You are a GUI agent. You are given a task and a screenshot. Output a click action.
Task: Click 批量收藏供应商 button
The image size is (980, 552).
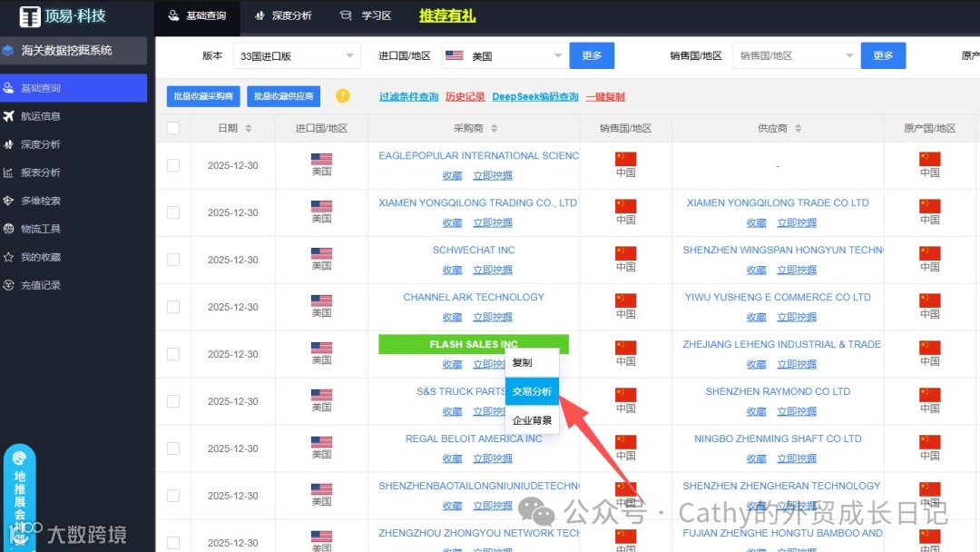pyautogui.click(x=284, y=96)
